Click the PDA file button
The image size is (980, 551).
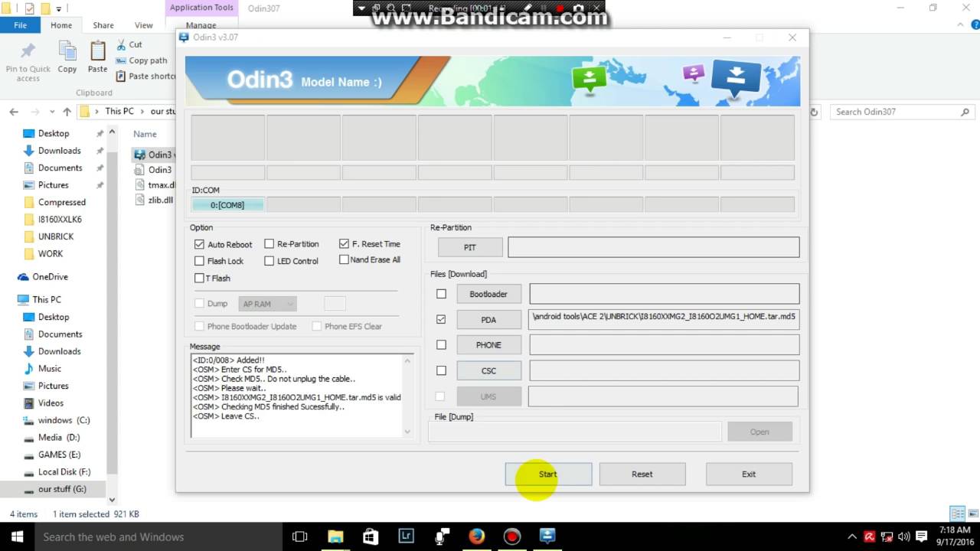[488, 320]
